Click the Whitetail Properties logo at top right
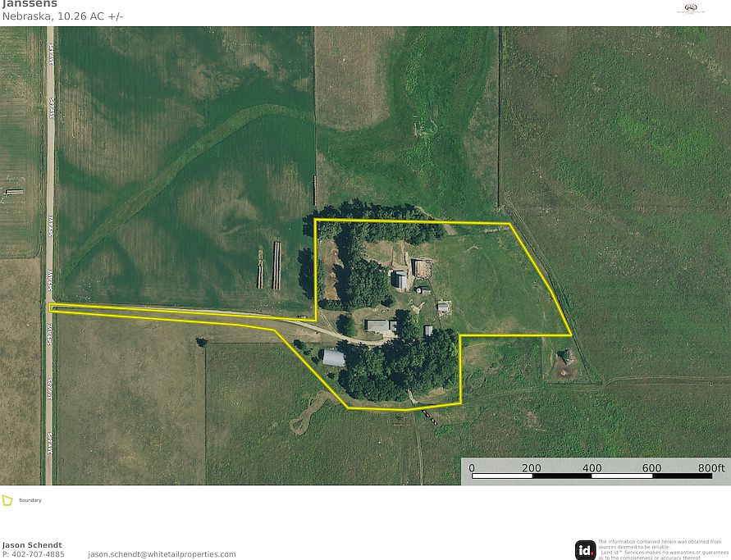Screen dimensions: 731x560 [690, 9]
